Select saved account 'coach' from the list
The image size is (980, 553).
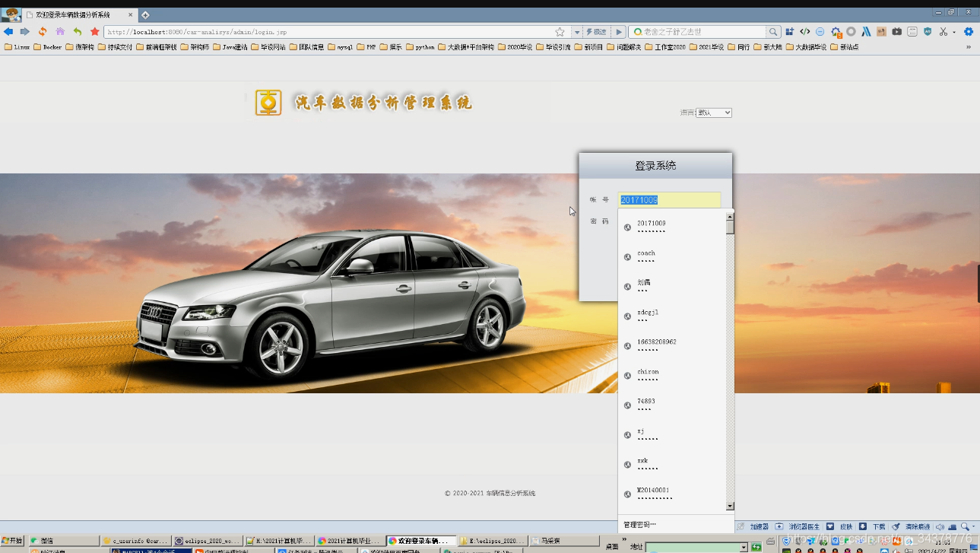tap(646, 256)
